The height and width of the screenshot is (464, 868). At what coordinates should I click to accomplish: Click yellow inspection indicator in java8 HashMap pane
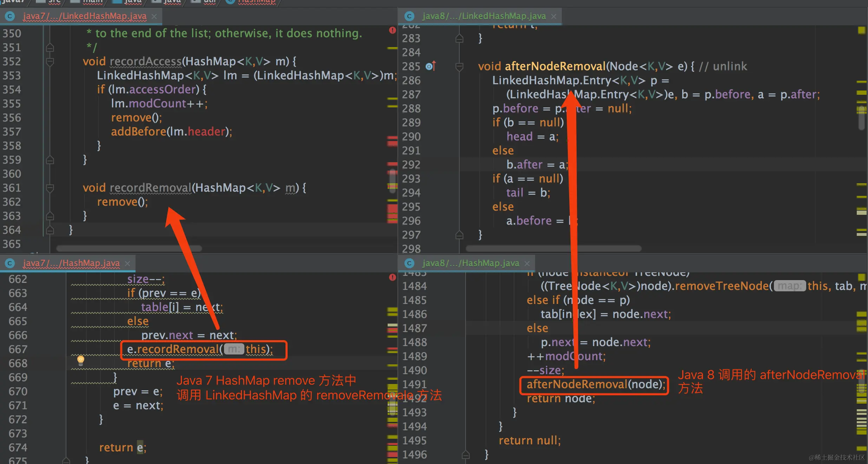pyautogui.click(x=861, y=278)
